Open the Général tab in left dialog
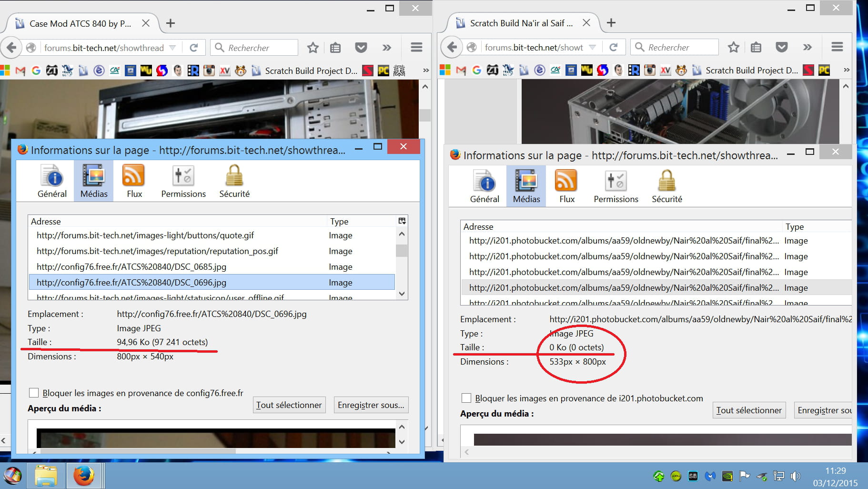Image resolution: width=868 pixels, height=489 pixels. point(52,181)
